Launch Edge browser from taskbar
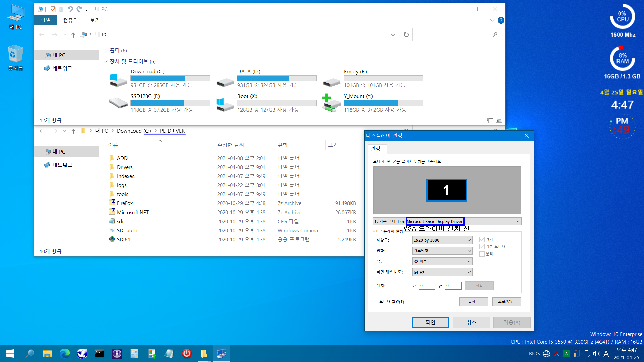 [x=64, y=354]
